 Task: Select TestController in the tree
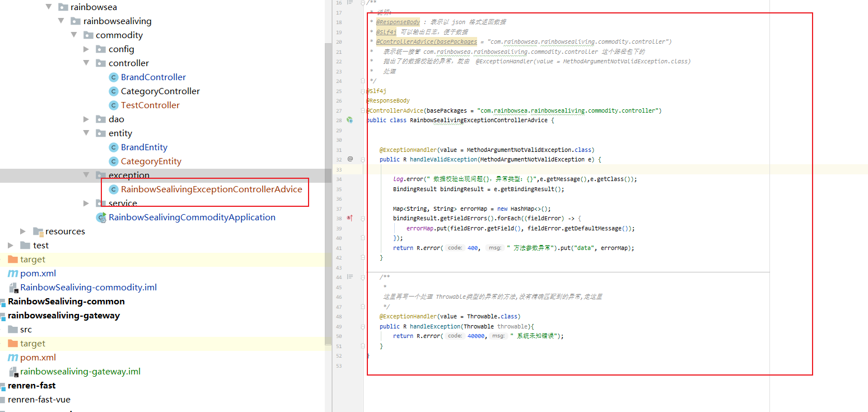click(x=150, y=105)
